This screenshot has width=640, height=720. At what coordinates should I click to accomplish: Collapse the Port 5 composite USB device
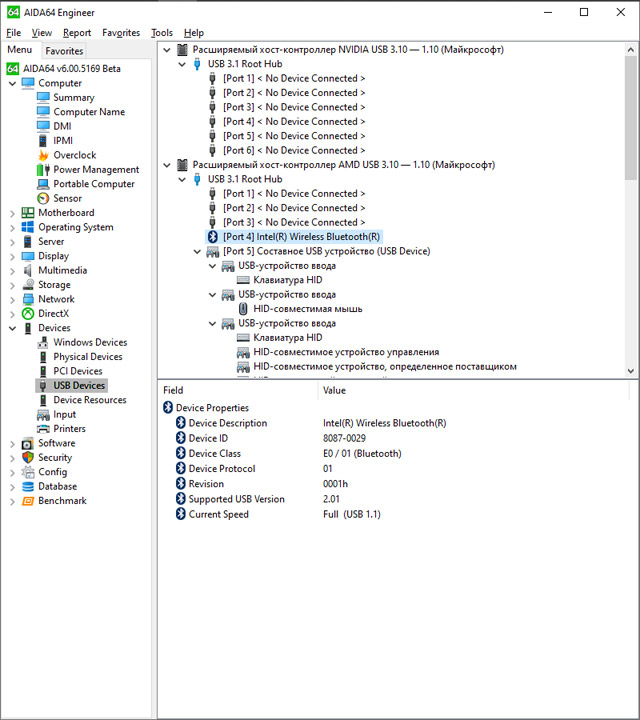click(x=197, y=251)
